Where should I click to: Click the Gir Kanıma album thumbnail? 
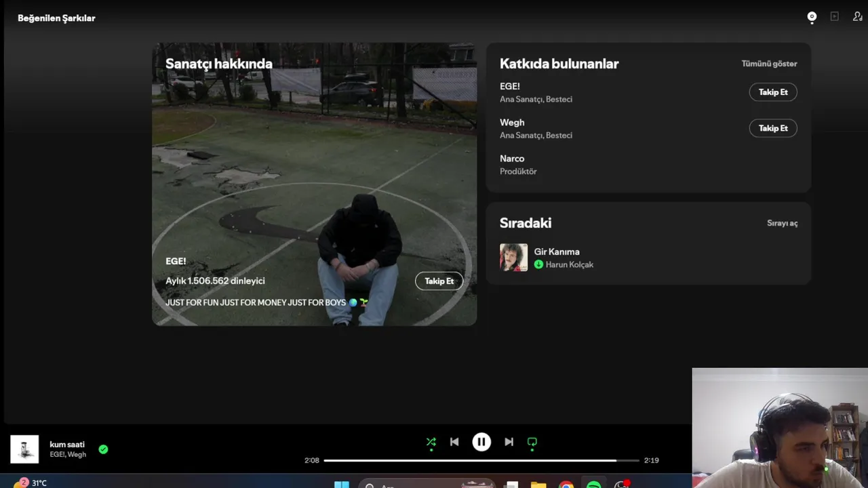click(x=513, y=258)
